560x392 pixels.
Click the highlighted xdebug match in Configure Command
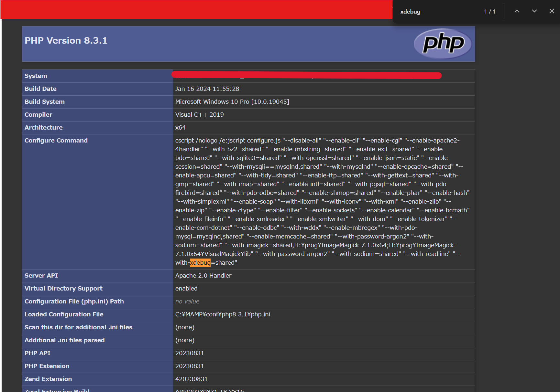200,263
